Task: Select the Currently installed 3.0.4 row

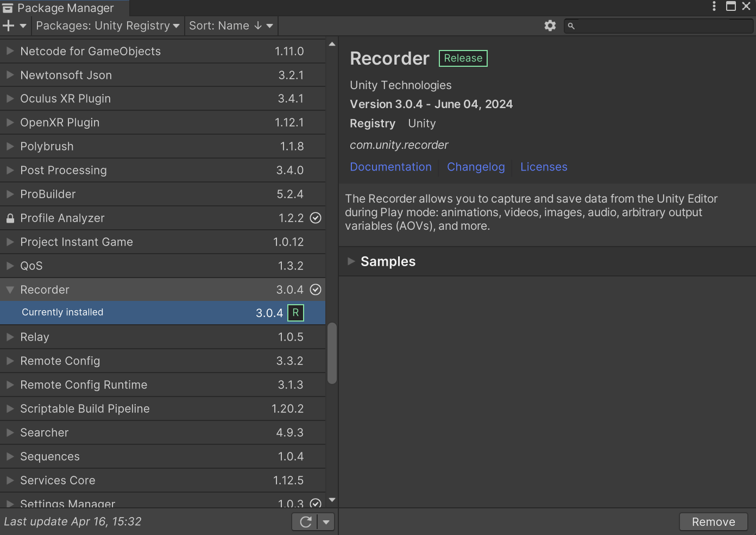Action: pos(162,313)
